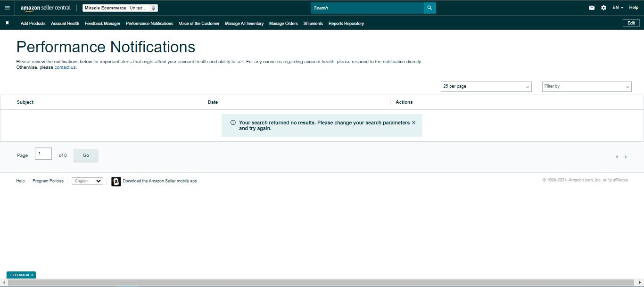Open the English footer language select
This screenshot has height=287, width=644.
click(87, 181)
